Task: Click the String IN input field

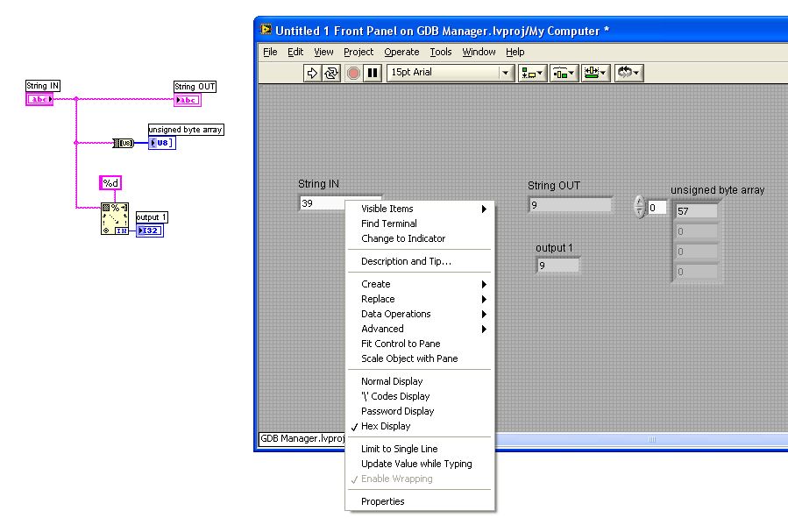Action: click(x=323, y=203)
